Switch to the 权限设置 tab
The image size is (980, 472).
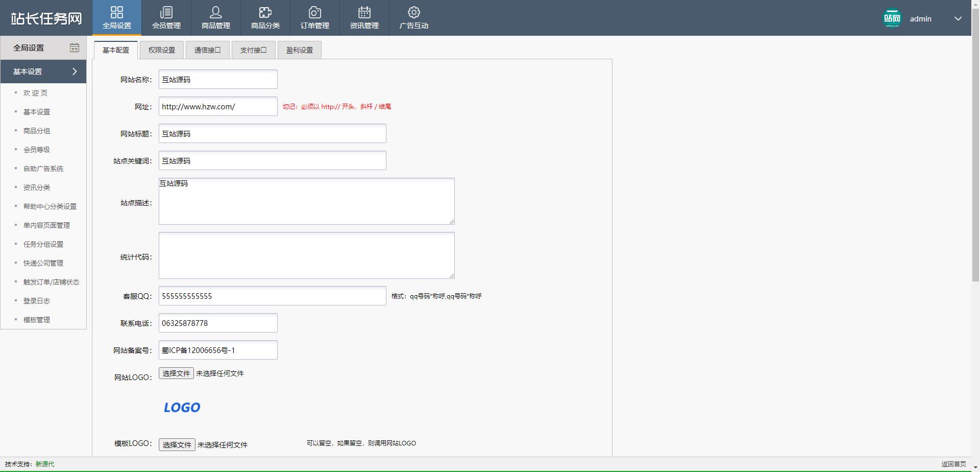tap(162, 50)
